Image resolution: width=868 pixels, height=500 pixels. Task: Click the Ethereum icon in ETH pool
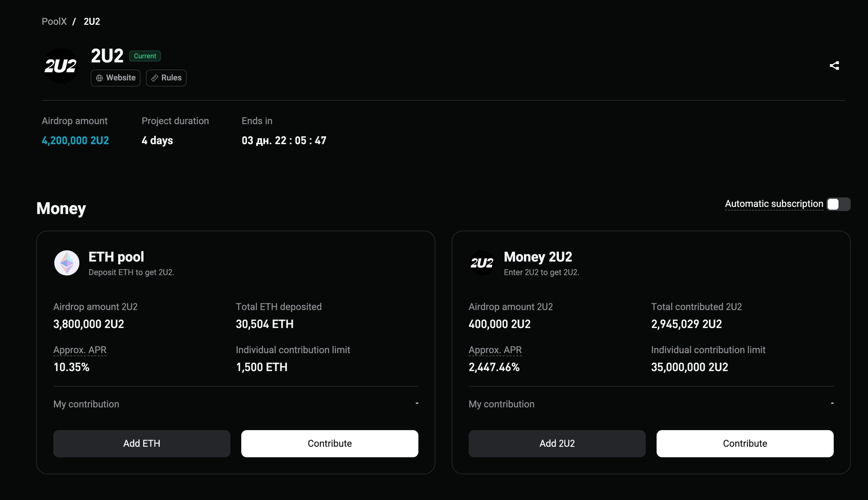tap(67, 263)
